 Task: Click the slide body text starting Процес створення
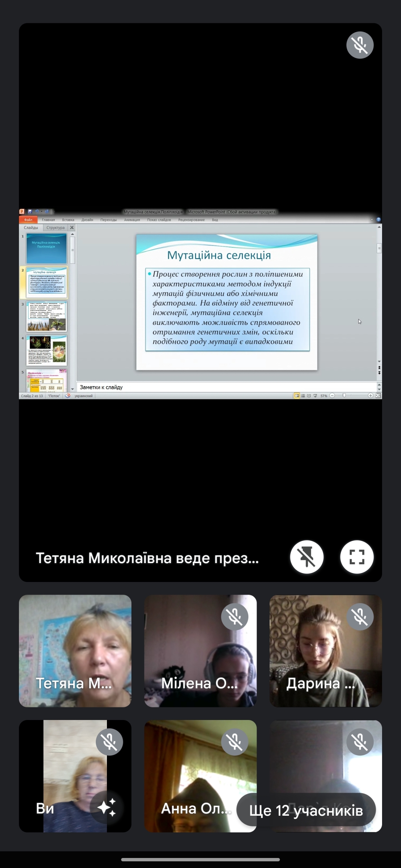(x=228, y=309)
